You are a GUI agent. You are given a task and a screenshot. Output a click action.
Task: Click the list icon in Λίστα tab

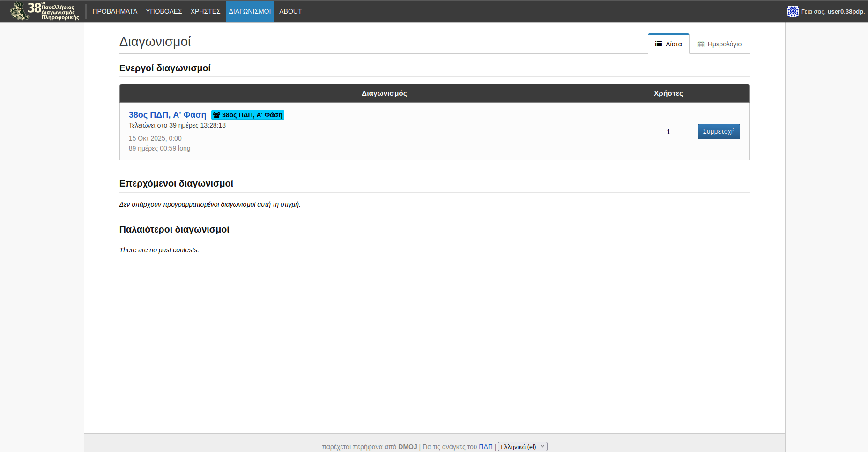658,44
